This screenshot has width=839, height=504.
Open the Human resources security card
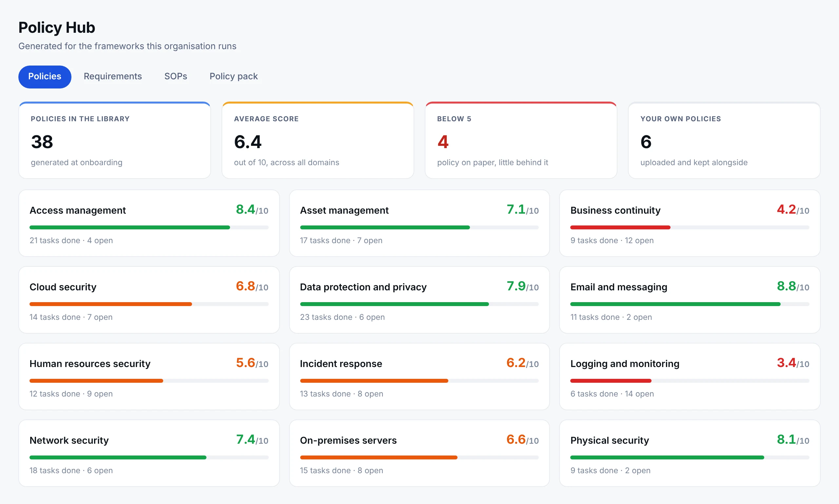[x=149, y=377]
